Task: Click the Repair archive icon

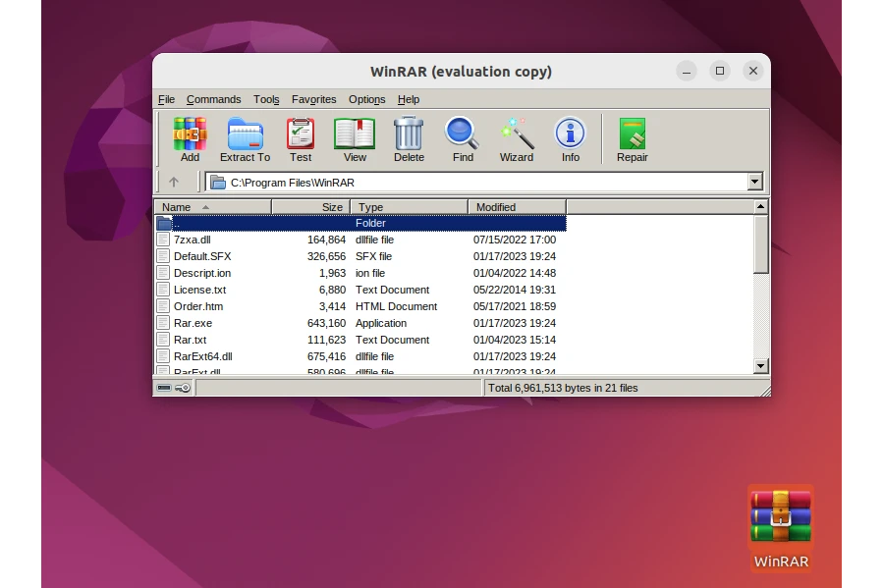Action: [632, 138]
